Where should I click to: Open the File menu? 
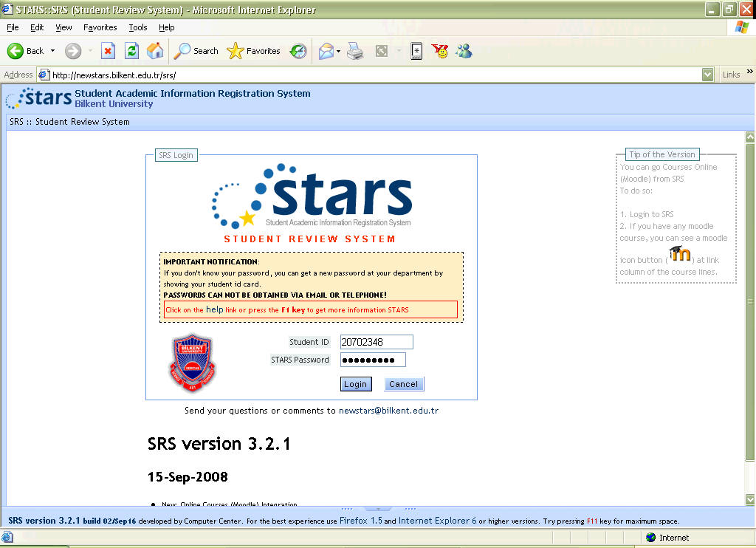(13, 27)
